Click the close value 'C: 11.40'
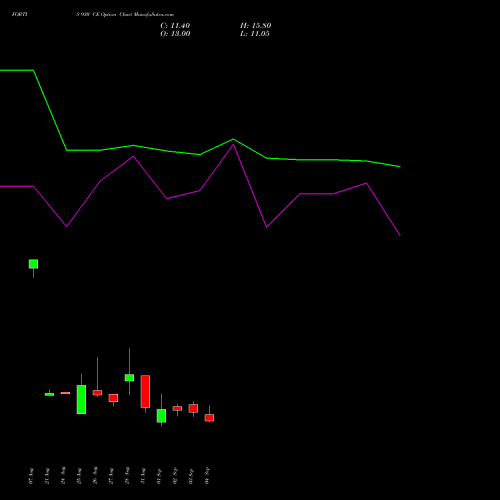Screen dimensions: 500x500 (x=175, y=26)
